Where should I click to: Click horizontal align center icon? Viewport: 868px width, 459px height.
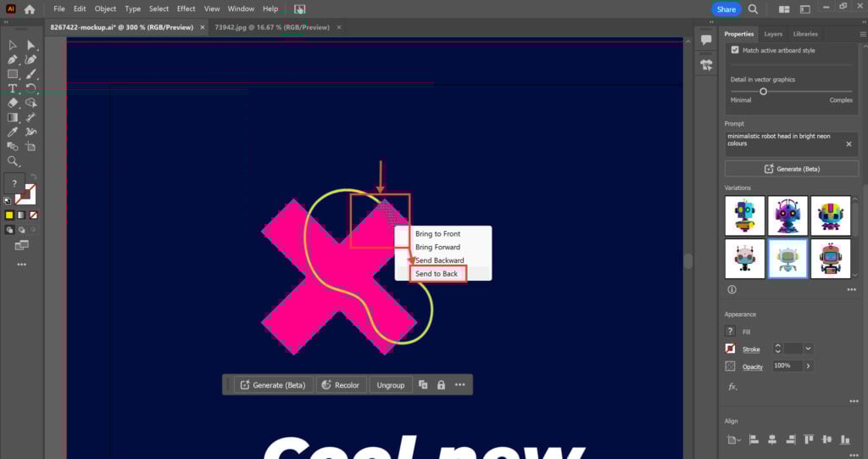(x=771, y=439)
